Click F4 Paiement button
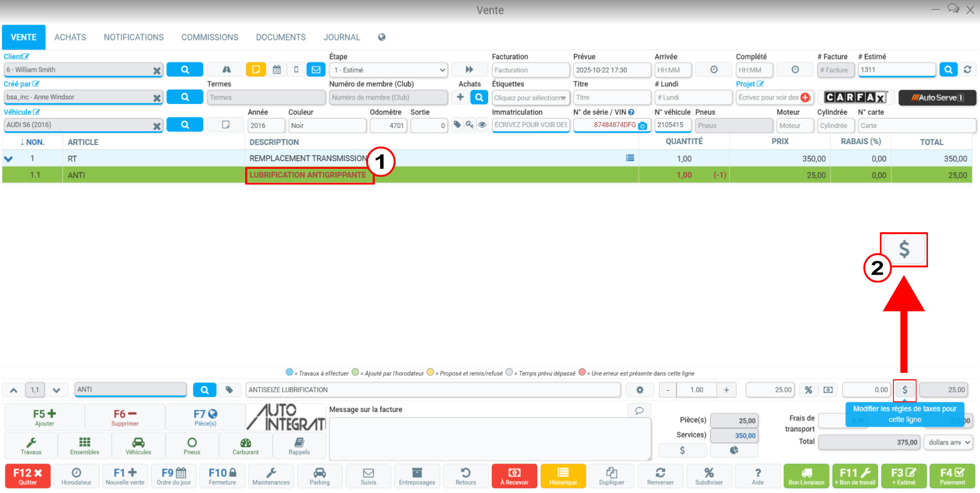The width and height of the screenshot is (980, 493). (x=952, y=476)
